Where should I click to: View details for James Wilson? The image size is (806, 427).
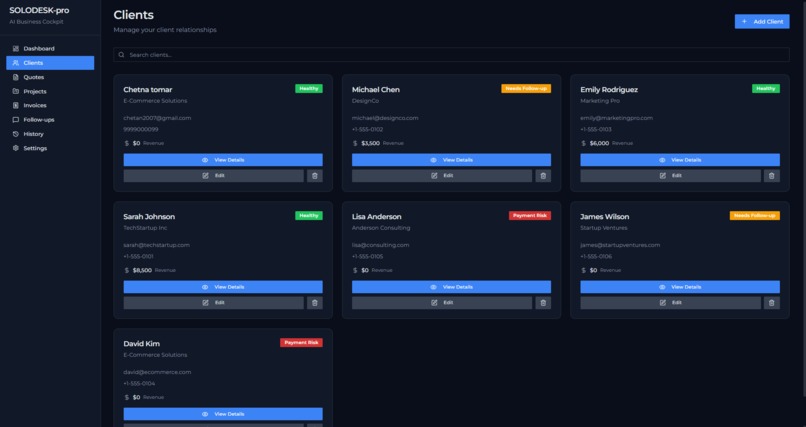680,287
